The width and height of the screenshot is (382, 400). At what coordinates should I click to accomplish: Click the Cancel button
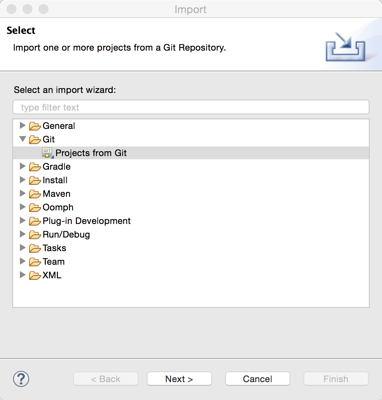click(258, 379)
